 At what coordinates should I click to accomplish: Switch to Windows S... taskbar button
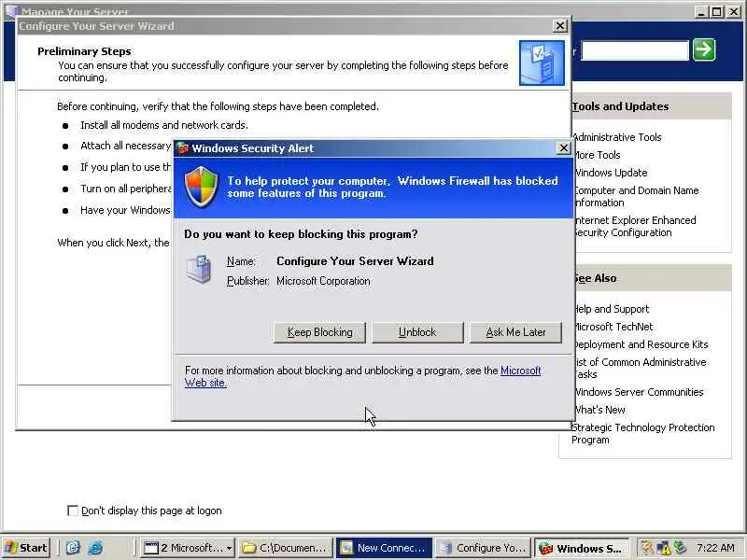[581, 548]
